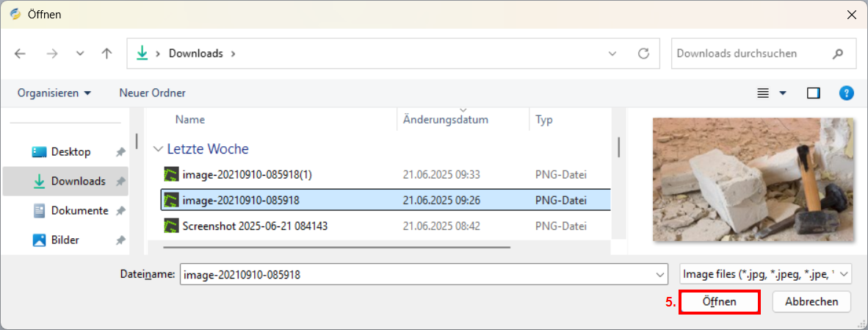
Task: Toggle the preview pane icon
Action: click(813, 93)
